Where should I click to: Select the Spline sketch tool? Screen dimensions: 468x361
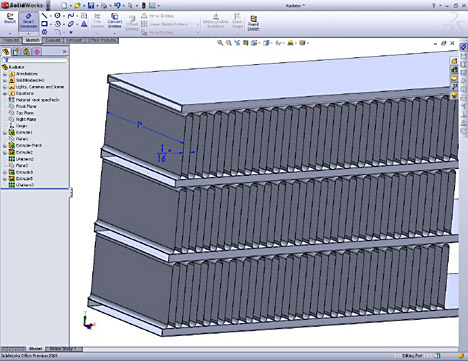[x=71, y=16]
